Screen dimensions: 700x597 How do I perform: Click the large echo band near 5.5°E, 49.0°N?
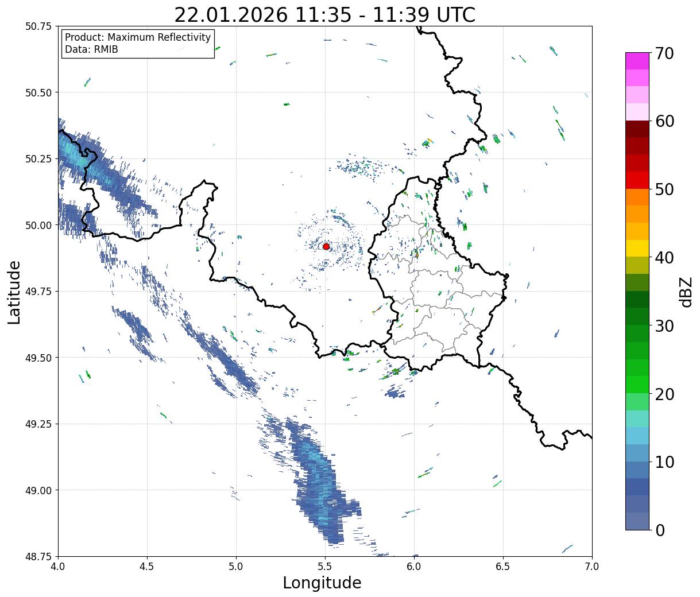[319, 482]
